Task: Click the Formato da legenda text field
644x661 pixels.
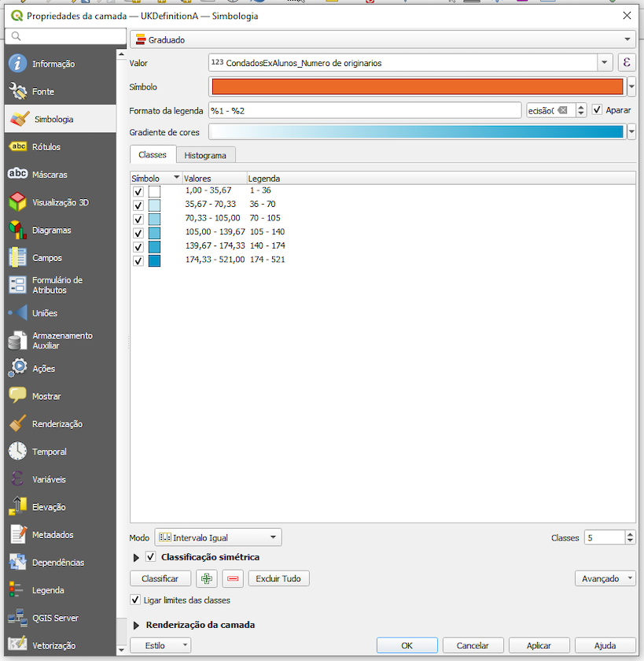Action: [364, 110]
